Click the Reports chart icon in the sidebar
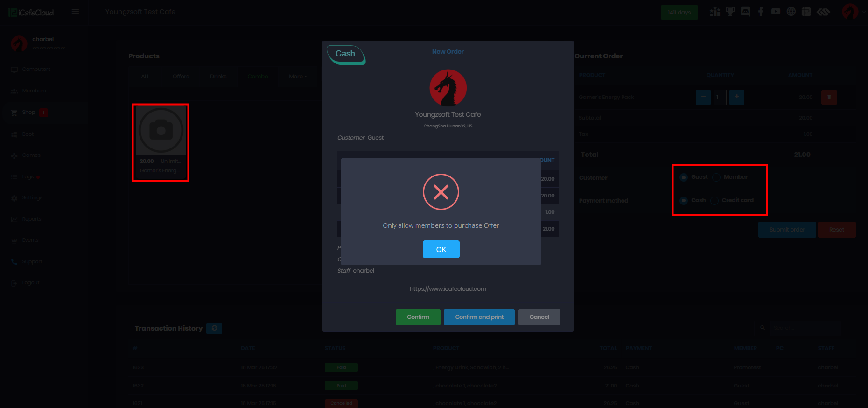 tap(14, 219)
